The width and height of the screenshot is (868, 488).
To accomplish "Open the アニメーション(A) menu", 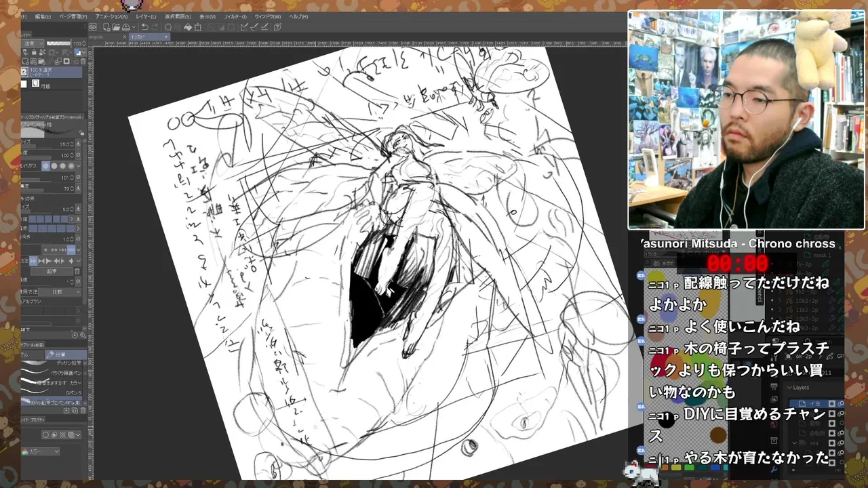I will pyautogui.click(x=111, y=16).
